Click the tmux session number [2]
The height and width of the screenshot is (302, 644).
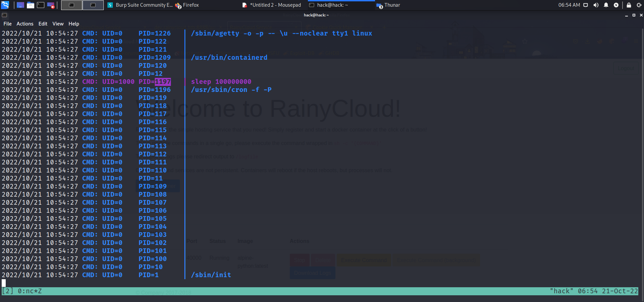point(8,291)
